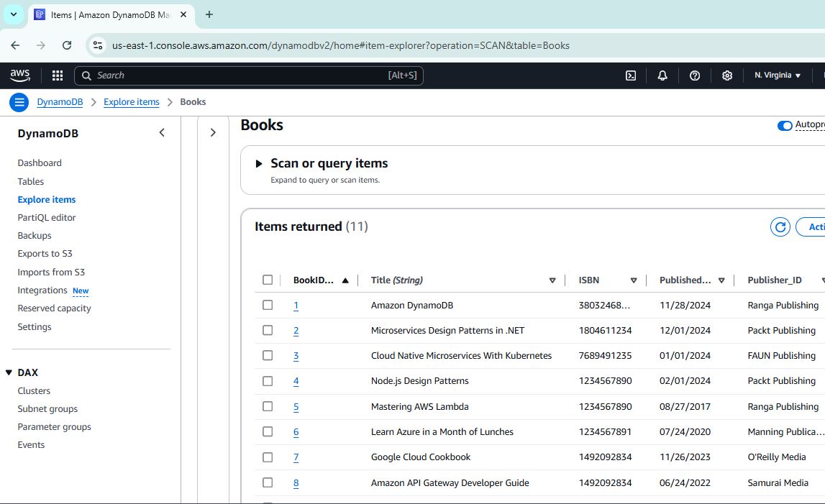Check the Learn Azure row checkbox
The width and height of the screenshot is (825, 504).
coord(268,432)
